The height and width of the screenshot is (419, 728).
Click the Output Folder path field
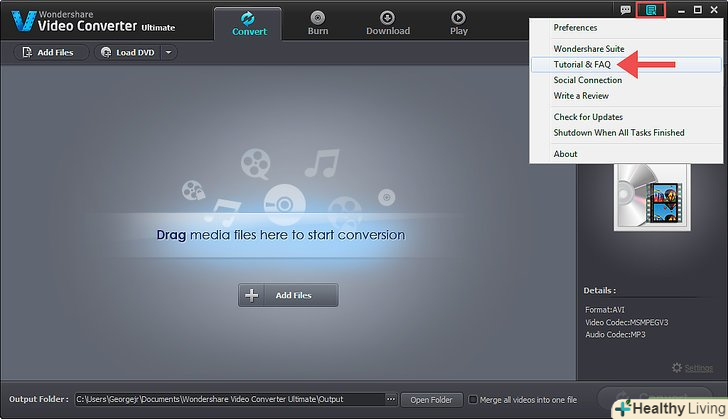point(229,399)
